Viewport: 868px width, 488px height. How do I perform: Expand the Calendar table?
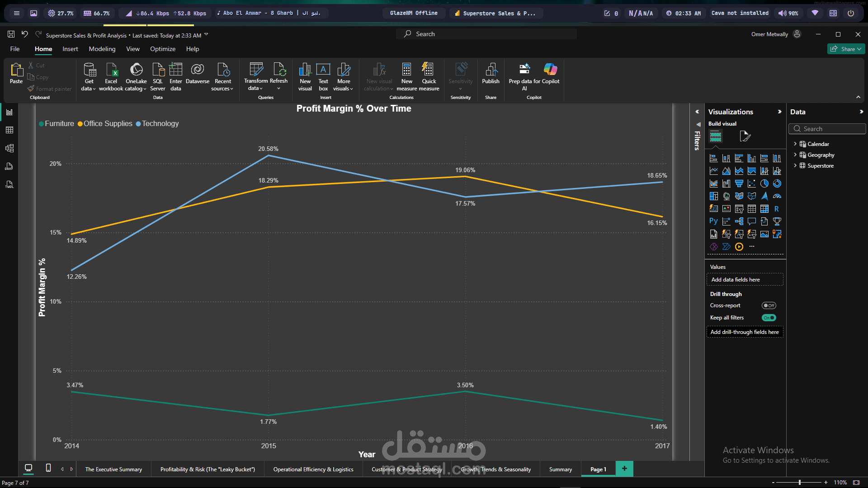point(795,144)
